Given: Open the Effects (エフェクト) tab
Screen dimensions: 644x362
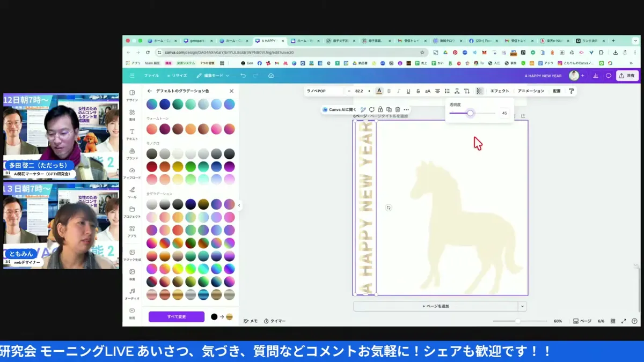Looking at the screenshot, I should pyautogui.click(x=500, y=91).
